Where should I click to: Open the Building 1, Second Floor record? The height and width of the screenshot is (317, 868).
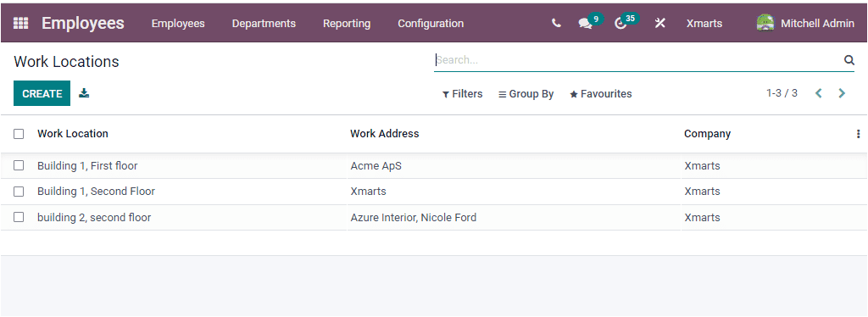pyautogui.click(x=97, y=192)
